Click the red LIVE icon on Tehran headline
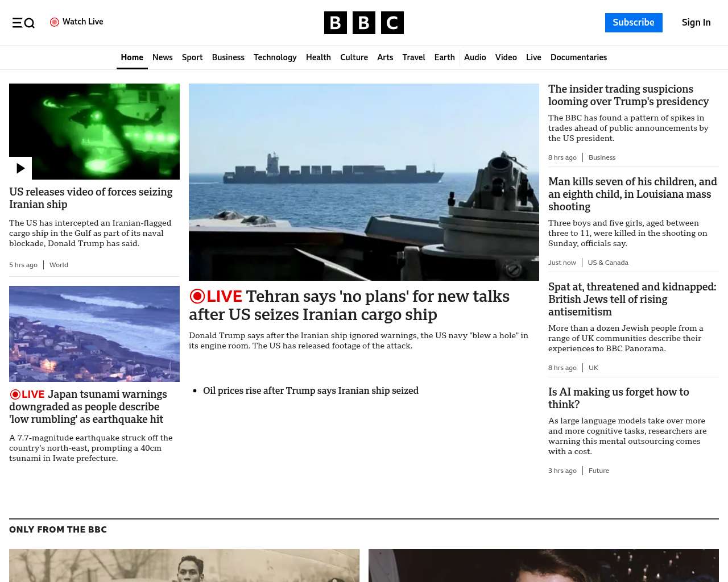Screen dimensions: 728x582 [x=197, y=296]
